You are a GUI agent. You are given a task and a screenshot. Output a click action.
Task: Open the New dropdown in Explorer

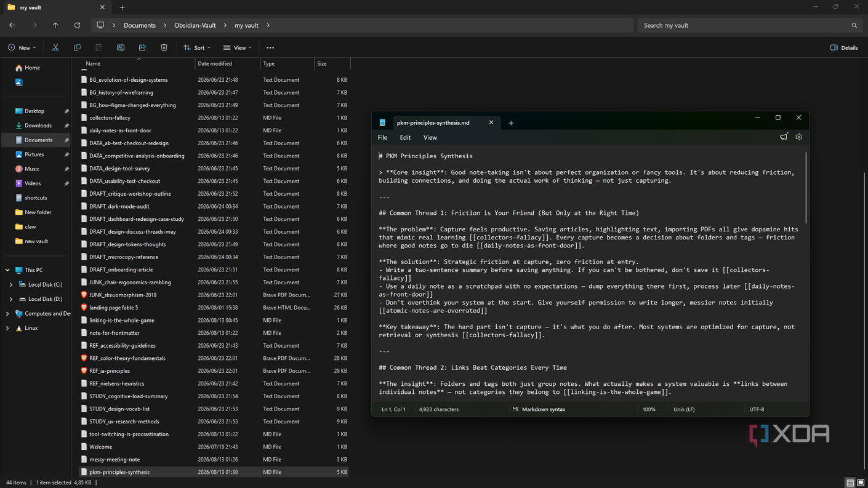pyautogui.click(x=22, y=47)
